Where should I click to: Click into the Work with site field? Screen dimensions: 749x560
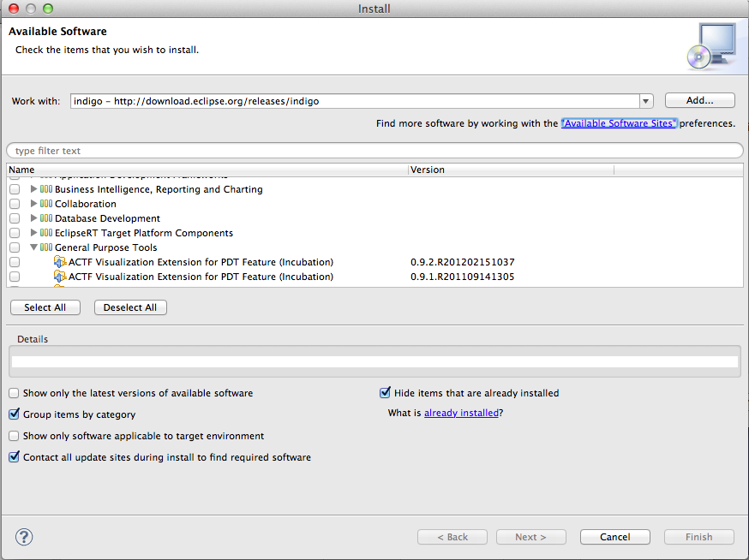click(355, 101)
